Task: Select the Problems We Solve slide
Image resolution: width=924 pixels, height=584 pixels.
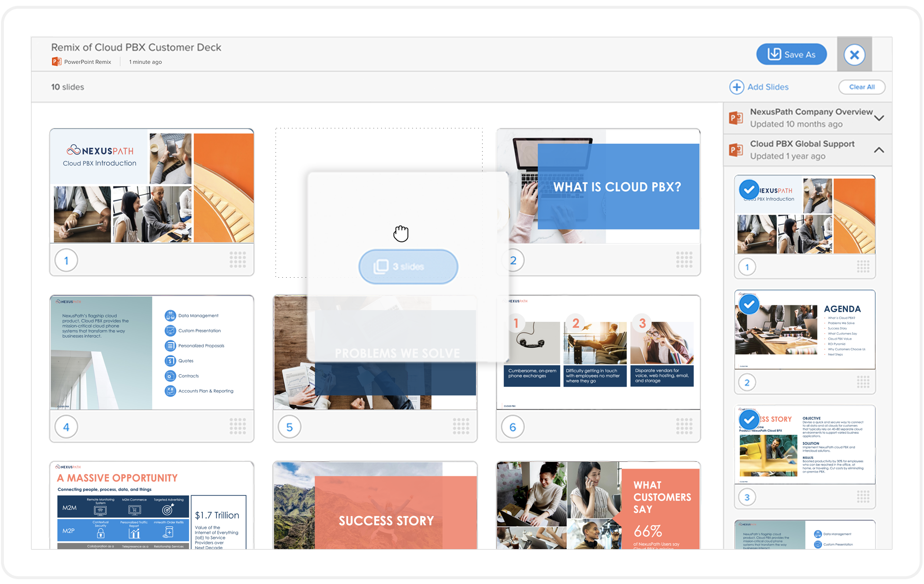Action: tap(375, 353)
